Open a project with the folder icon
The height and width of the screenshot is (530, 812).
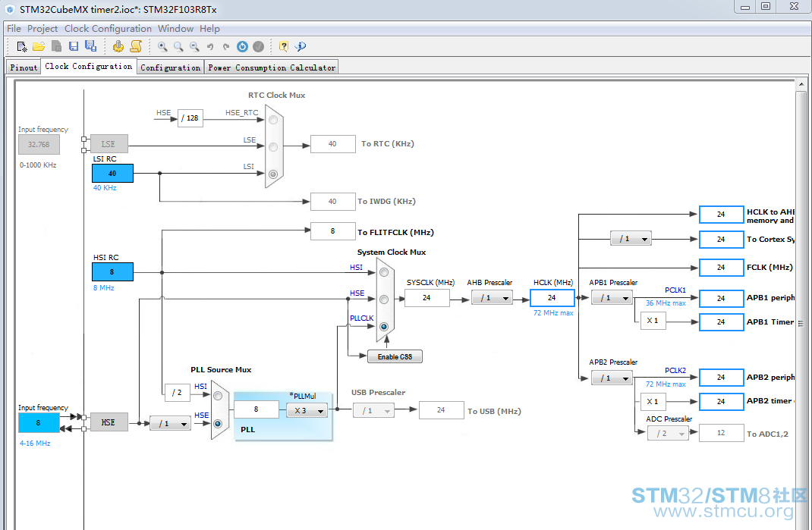tap(39, 46)
